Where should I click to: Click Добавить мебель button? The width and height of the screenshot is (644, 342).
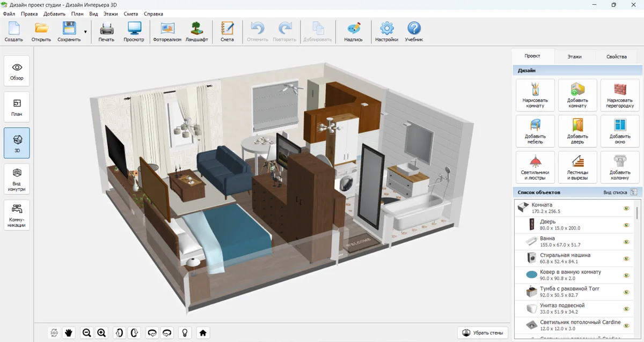click(x=535, y=131)
